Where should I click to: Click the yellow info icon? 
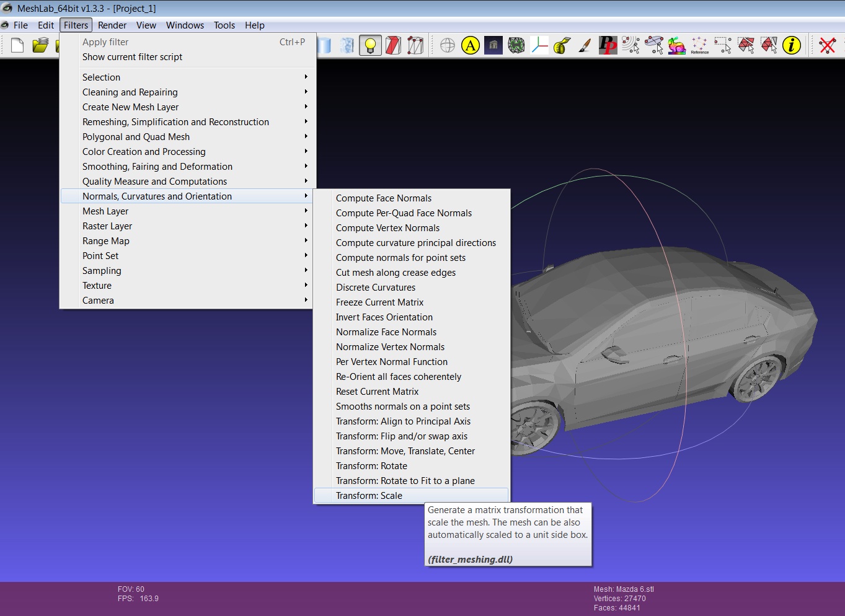click(792, 45)
